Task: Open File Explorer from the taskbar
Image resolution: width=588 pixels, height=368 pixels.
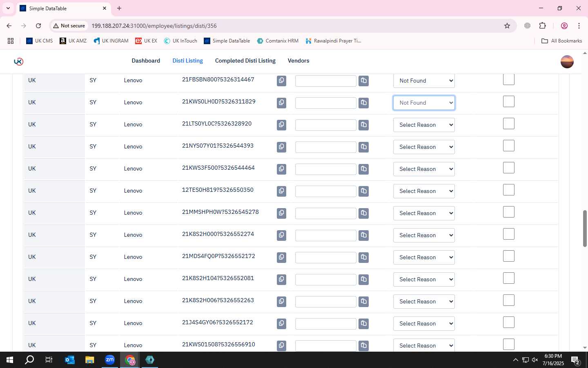Action: (90, 360)
